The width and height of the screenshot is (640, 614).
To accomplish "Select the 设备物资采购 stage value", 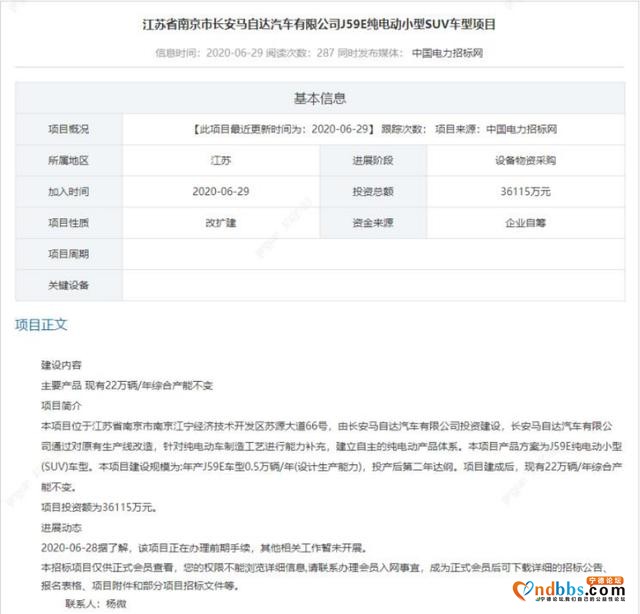I will pyautogui.click(x=526, y=160).
